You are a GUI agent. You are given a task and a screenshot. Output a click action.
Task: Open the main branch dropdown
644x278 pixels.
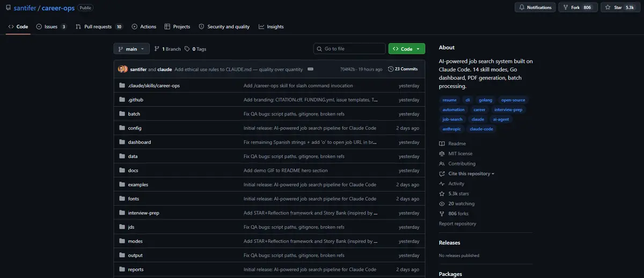131,49
